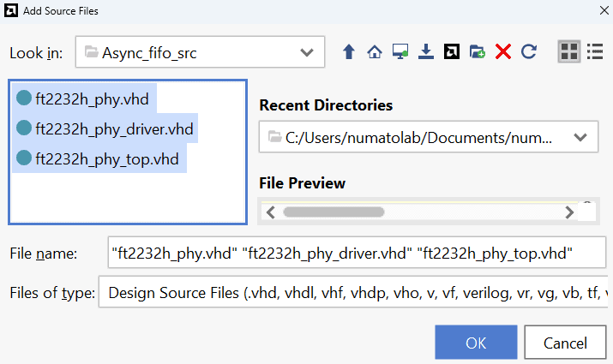Image resolution: width=613 pixels, height=364 pixels.
Task: Switch to icon grid view
Action: pyautogui.click(x=568, y=52)
